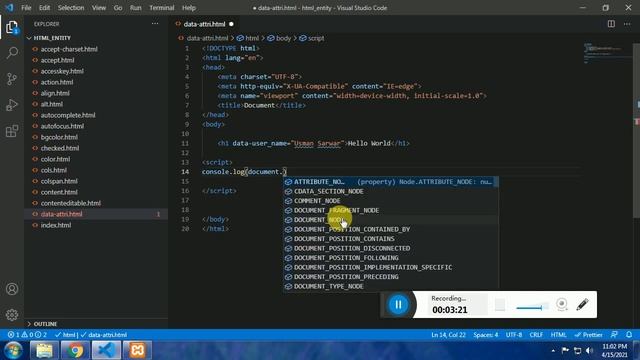This screenshot has width=640, height=360.
Task: Open the Windows Start button
Action: pyautogui.click(x=13, y=350)
